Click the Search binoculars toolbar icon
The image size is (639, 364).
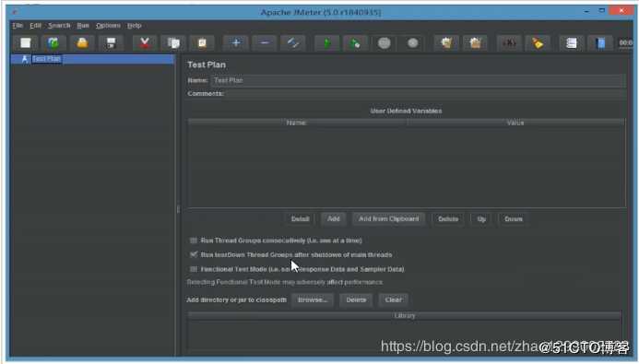509,42
